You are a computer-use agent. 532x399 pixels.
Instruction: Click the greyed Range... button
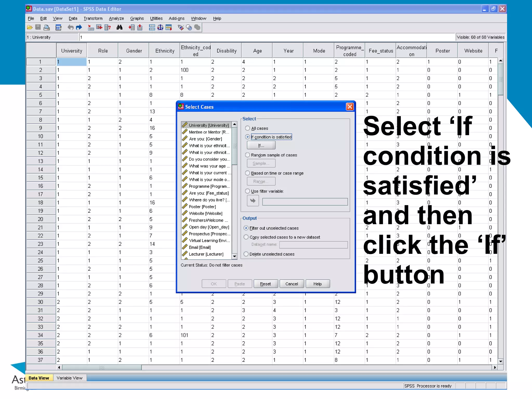tap(261, 181)
